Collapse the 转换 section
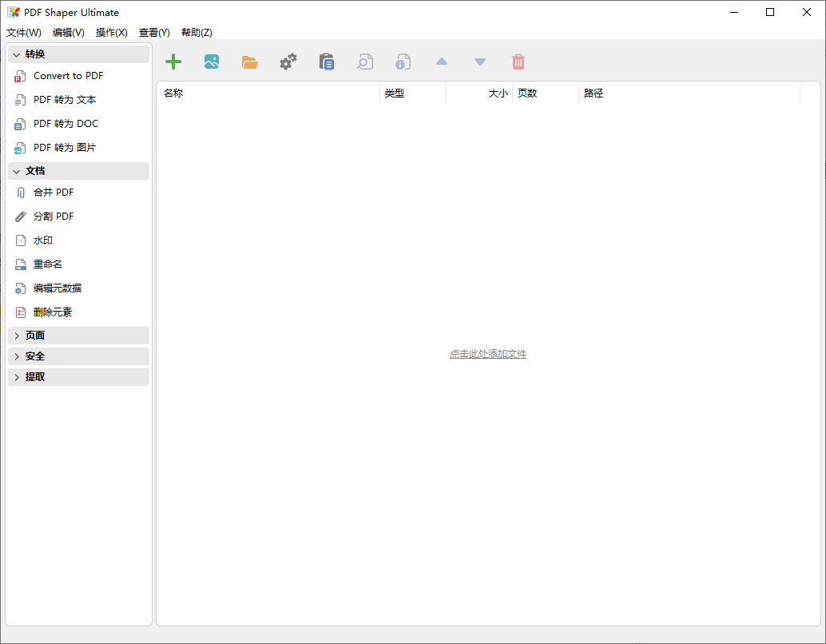This screenshot has width=826, height=644. click(77, 54)
